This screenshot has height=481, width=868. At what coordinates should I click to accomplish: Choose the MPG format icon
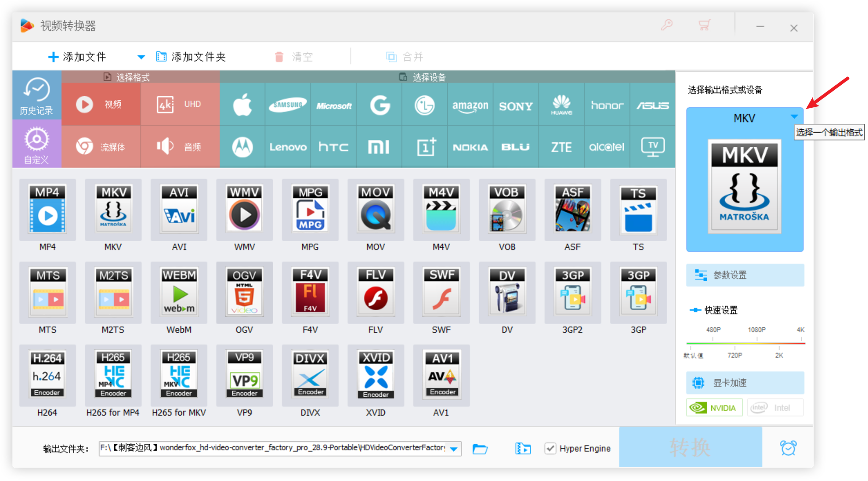[x=310, y=210]
